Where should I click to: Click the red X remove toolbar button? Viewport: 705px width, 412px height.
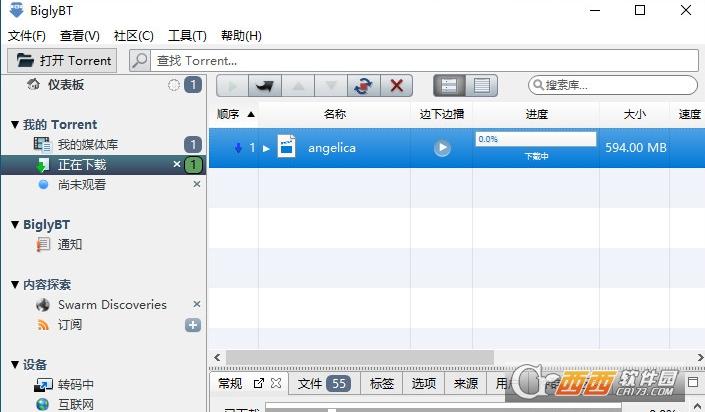coord(397,85)
